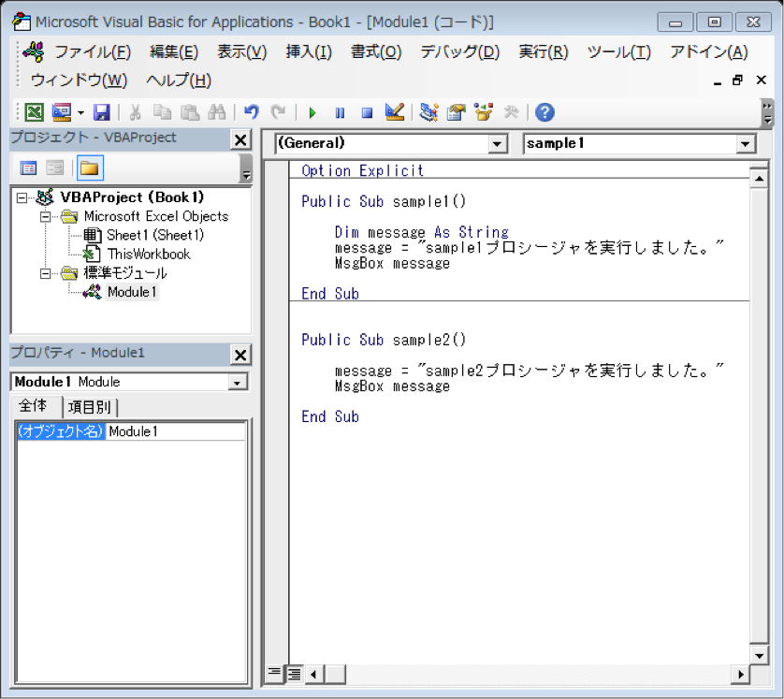Open the ヘルプ(H) menu
This screenshot has height=699, width=784.
pyautogui.click(x=179, y=80)
